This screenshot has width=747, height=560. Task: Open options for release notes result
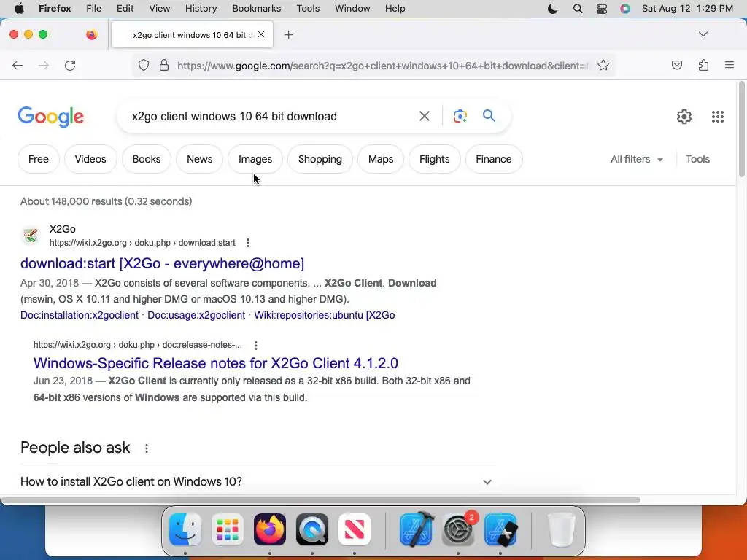coord(256,345)
